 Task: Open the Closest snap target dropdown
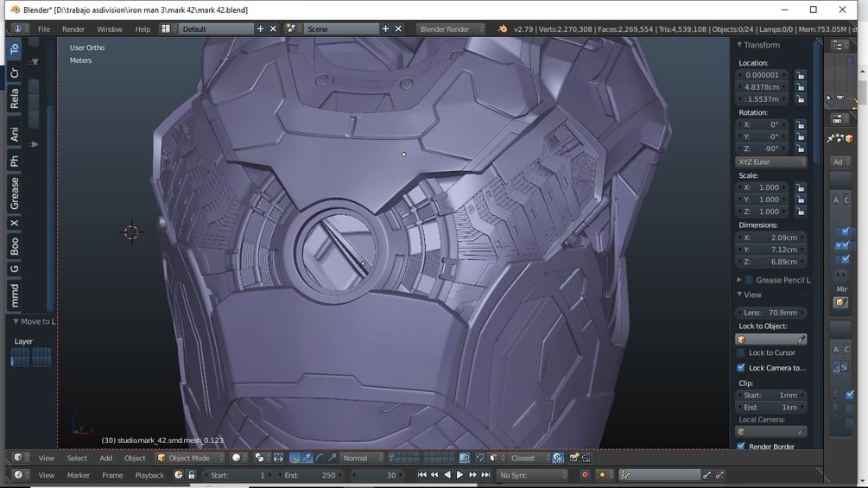pos(528,458)
